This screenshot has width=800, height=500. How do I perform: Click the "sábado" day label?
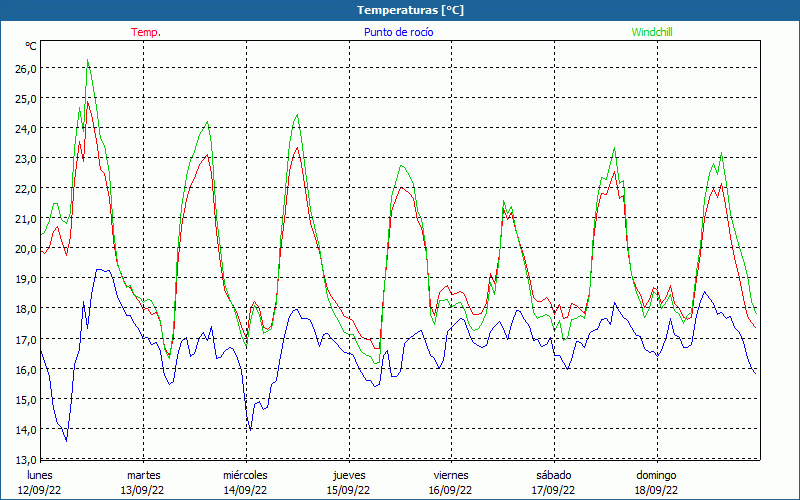click(x=554, y=475)
